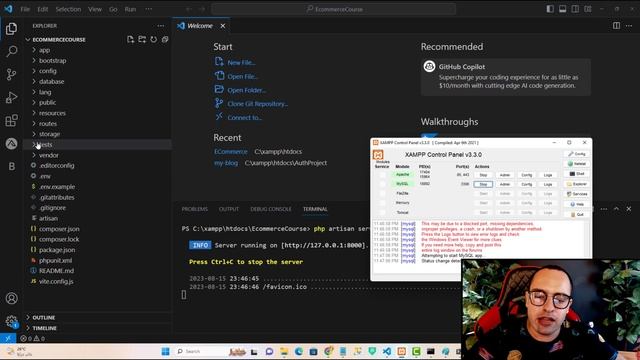Viewport: 640px width, 360px height.
Task: Open the Explorer view in activity bar
Action: click(11, 29)
